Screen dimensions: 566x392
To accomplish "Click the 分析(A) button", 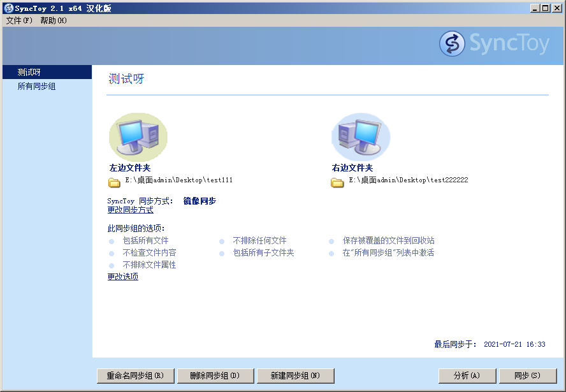I will point(467,376).
